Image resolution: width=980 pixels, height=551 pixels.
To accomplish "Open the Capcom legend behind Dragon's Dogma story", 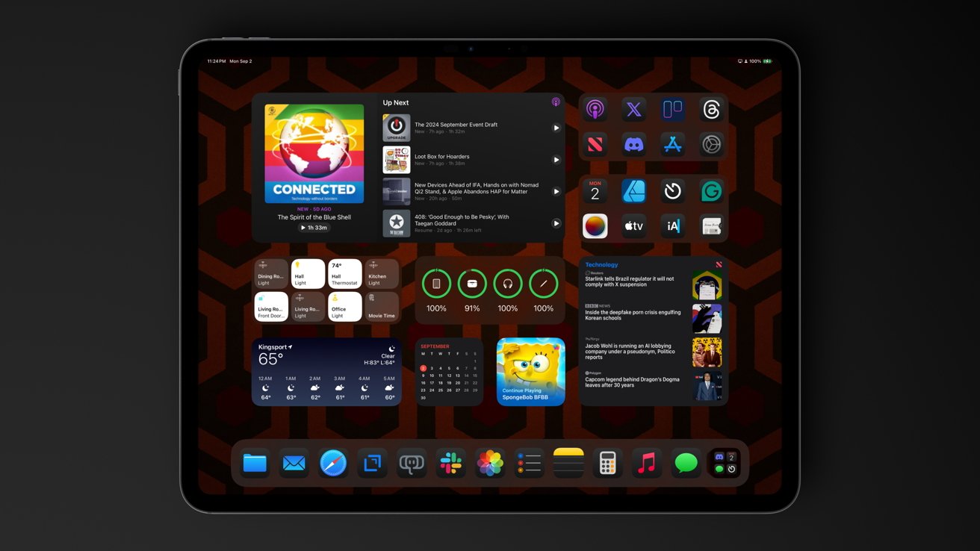I will click(653, 385).
